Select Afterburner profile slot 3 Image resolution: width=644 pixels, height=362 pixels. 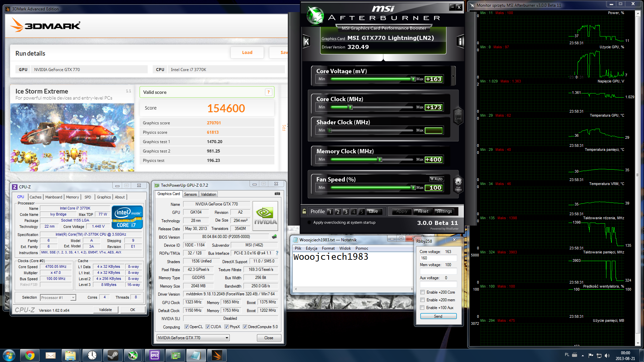tap(346, 212)
